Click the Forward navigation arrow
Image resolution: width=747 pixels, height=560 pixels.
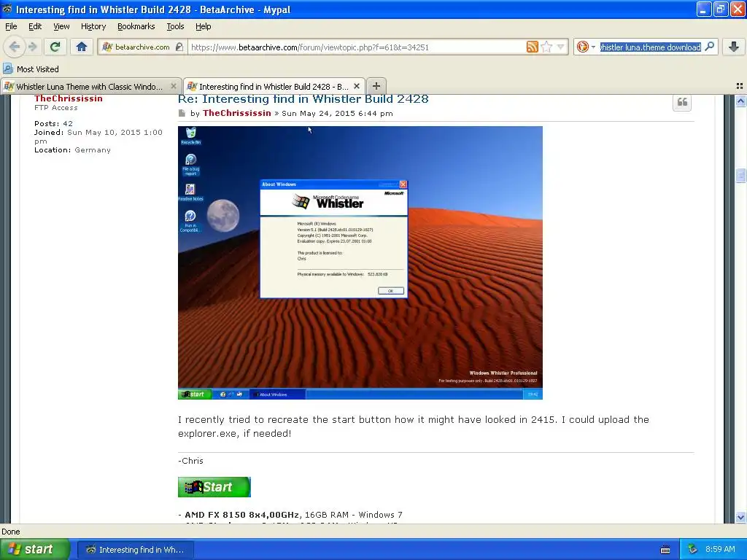click(33, 47)
